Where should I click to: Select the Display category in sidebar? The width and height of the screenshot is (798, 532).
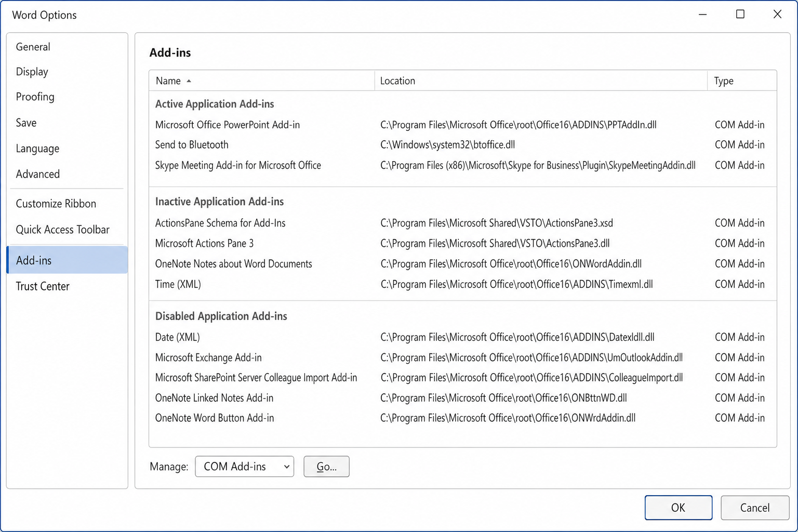pyautogui.click(x=67, y=72)
